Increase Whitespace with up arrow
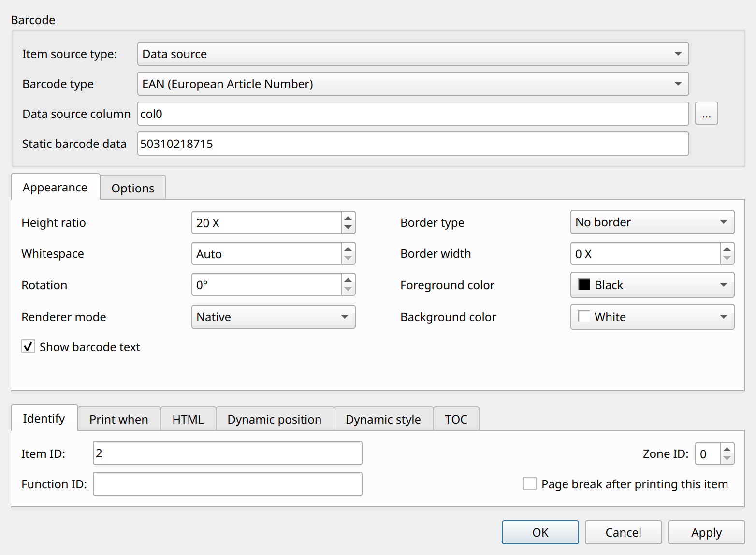756x555 pixels. coord(348,248)
